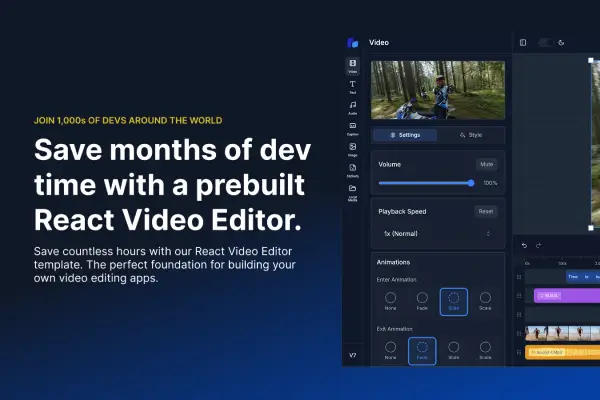Image resolution: width=600 pixels, height=400 pixels.
Task: Select the running-person video clip on the timeline
Action: 562,333
